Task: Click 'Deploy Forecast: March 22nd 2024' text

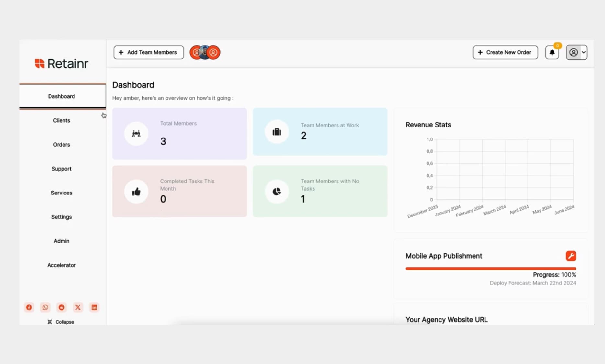Action: (533, 283)
